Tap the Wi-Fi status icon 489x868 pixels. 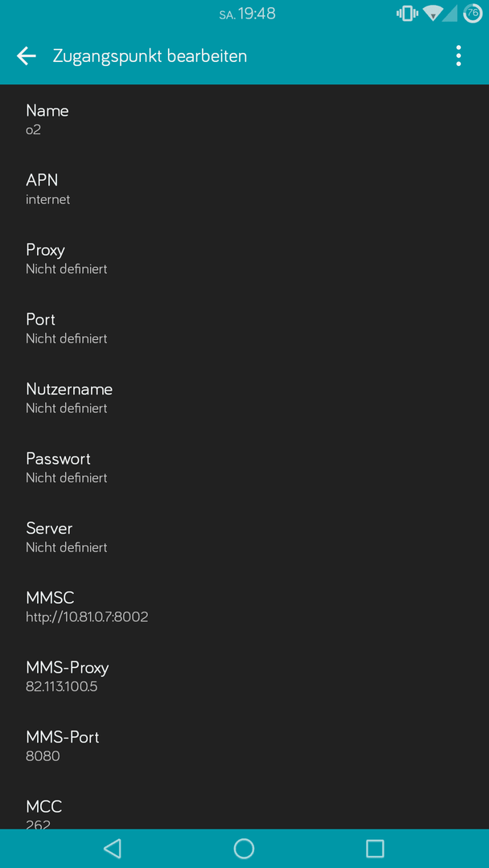[431, 14]
